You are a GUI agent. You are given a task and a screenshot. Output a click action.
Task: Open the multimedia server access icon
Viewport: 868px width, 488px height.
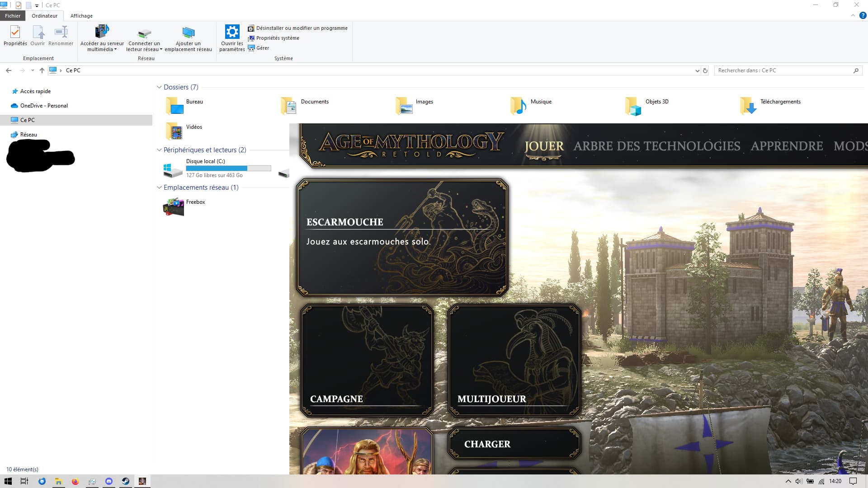pos(102,32)
